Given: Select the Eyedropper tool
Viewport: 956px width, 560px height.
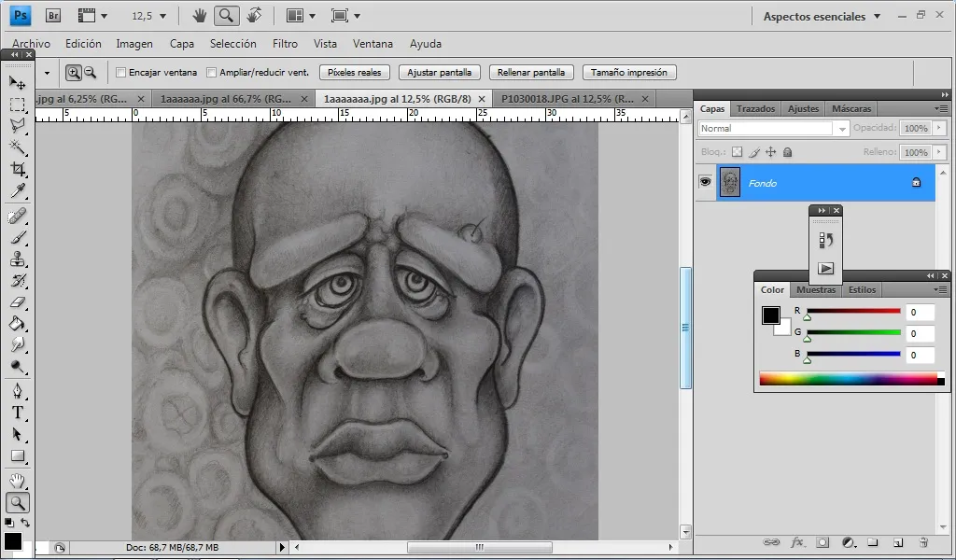Looking at the screenshot, I should [17, 190].
